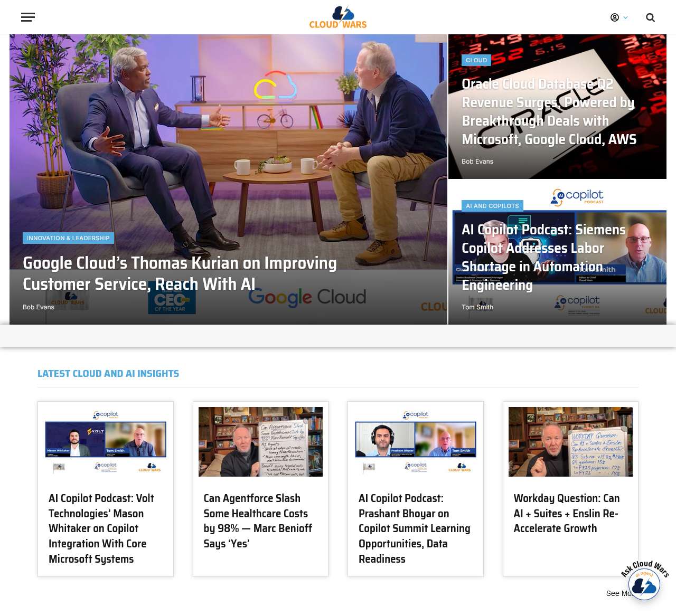
Task: View author Tom Smith's profile
Action: [477, 307]
